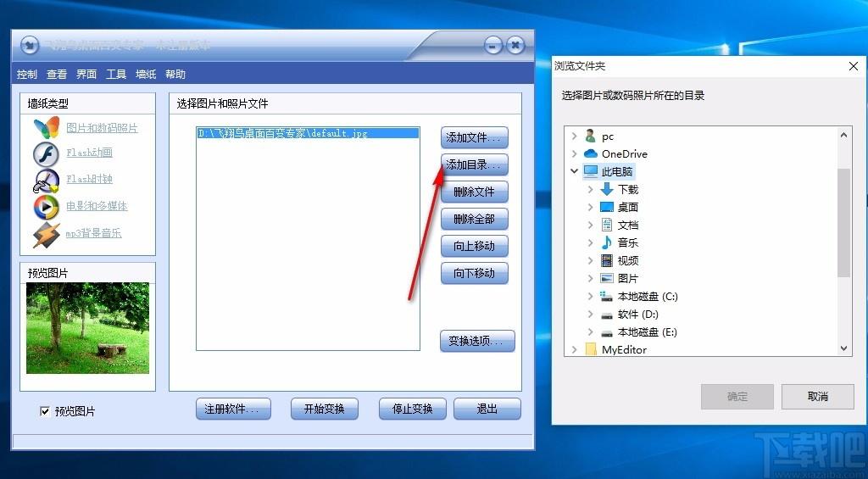
Task: Expand the 桌面 folder node
Action: tap(590, 207)
